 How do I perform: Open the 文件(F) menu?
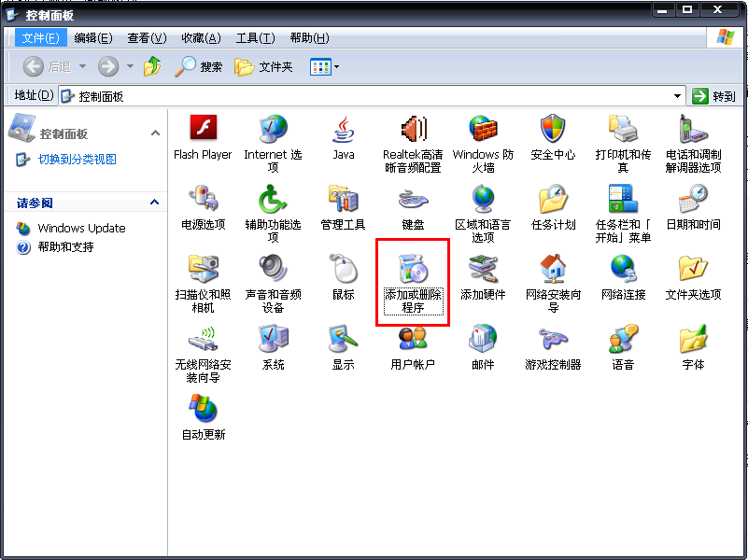[40, 37]
